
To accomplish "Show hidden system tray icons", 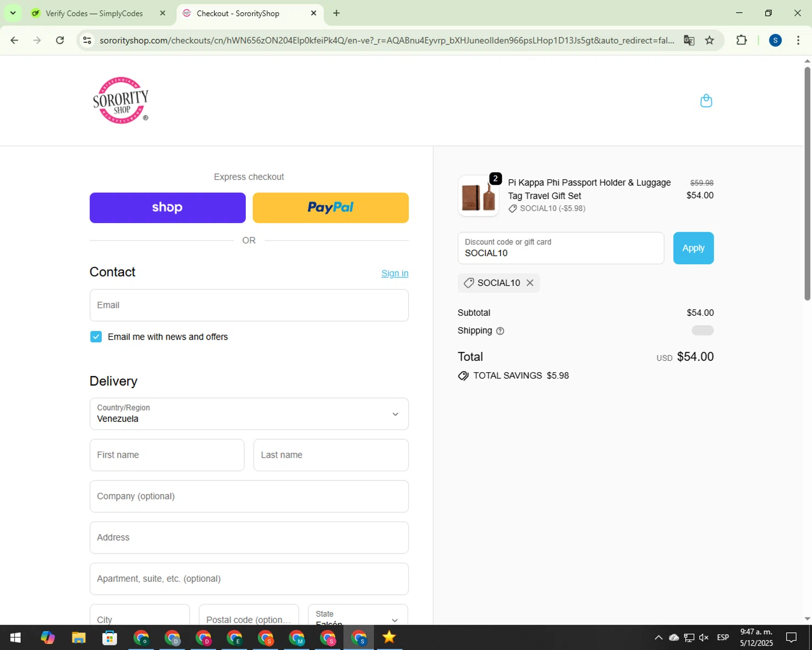I will click(658, 638).
